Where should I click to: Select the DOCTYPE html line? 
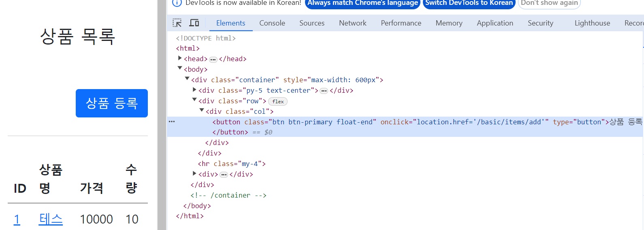pos(206,38)
